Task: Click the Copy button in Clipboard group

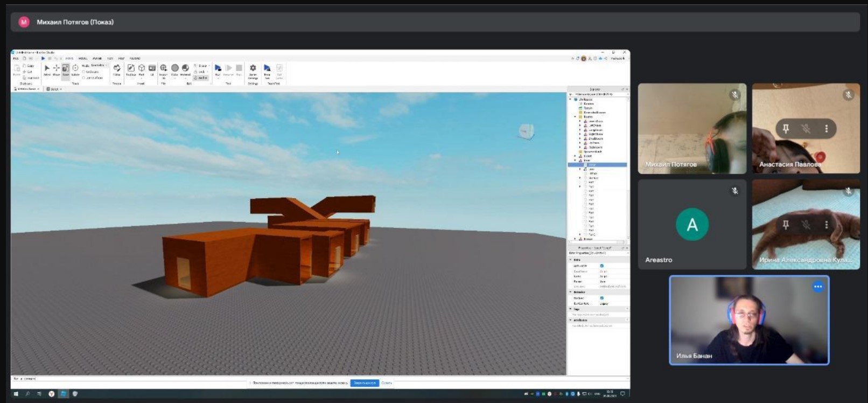Action: (x=28, y=66)
